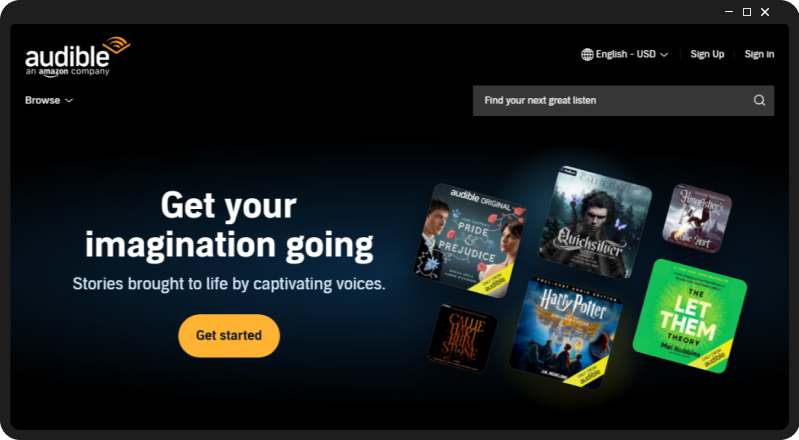Click the Get started button

(229, 335)
